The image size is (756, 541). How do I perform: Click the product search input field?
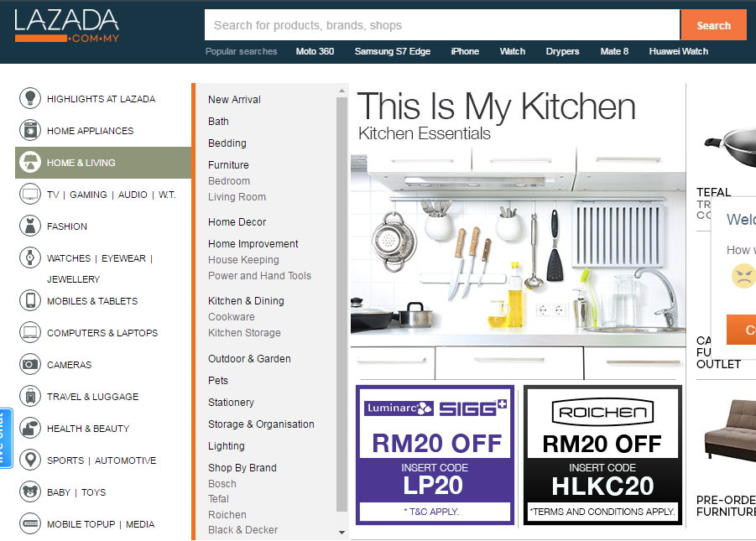(x=442, y=25)
